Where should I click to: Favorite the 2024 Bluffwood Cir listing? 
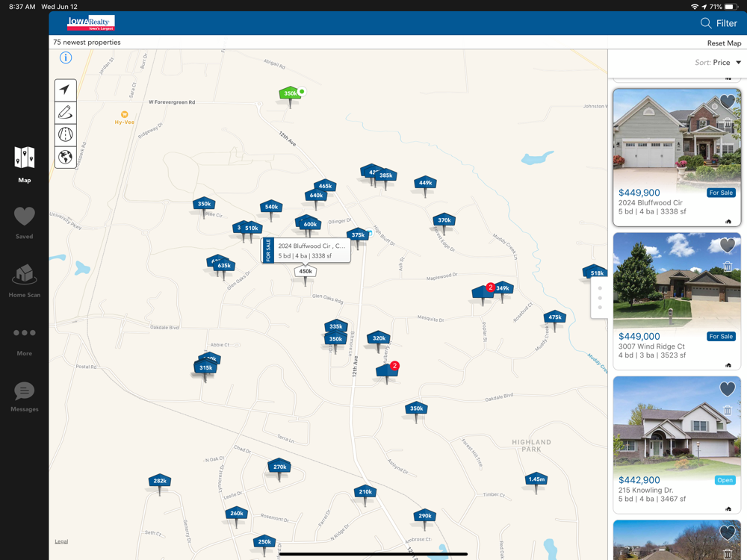click(727, 102)
